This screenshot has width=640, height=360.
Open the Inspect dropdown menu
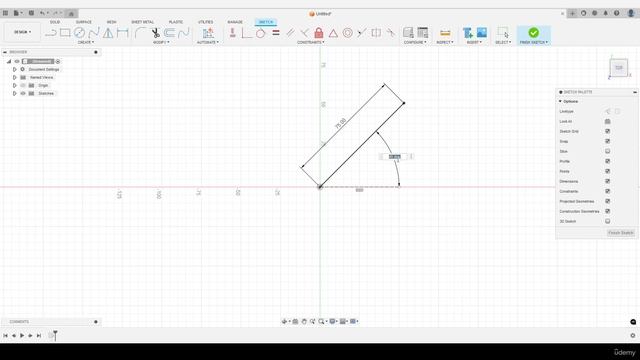tap(445, 42)
